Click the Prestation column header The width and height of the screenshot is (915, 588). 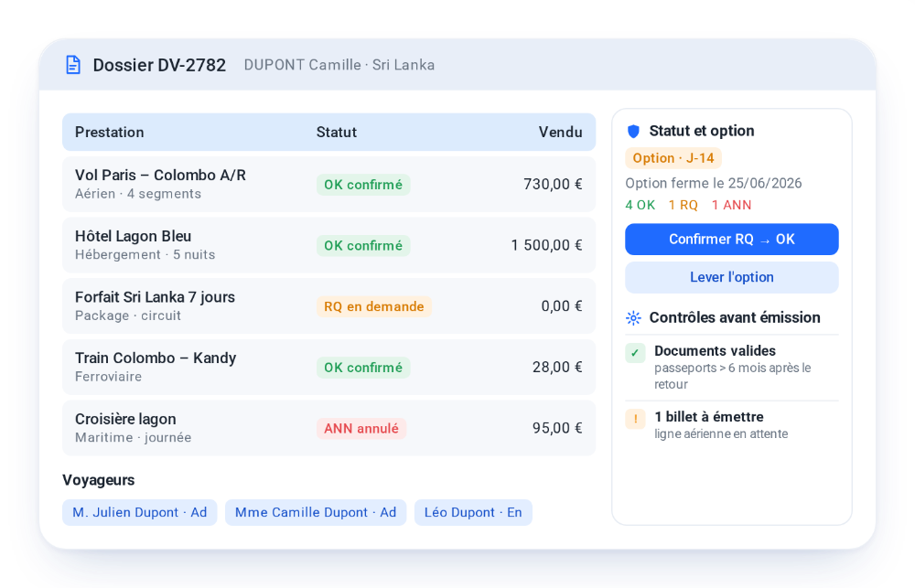point(110,133)
